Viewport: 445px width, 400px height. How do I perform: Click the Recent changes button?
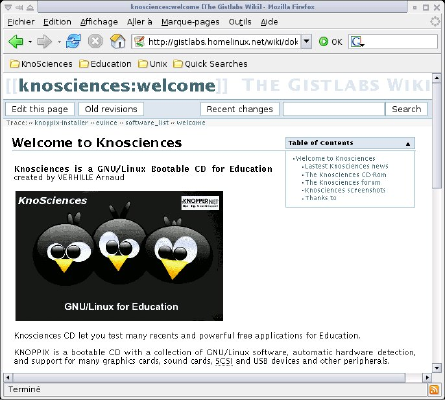pyautogui.click(x=240, y=109)
